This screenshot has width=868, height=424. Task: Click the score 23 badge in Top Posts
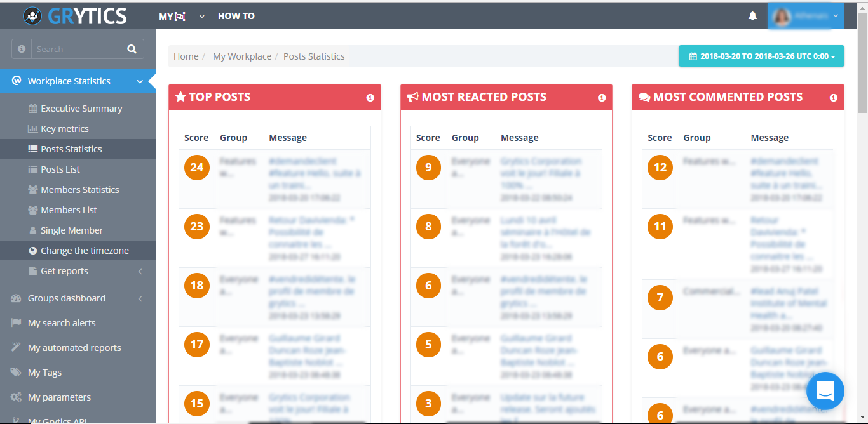pos(197,227)
